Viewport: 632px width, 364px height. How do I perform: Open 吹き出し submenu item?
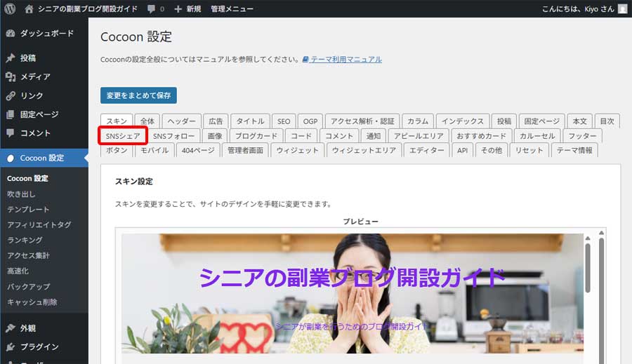point(21,194)
